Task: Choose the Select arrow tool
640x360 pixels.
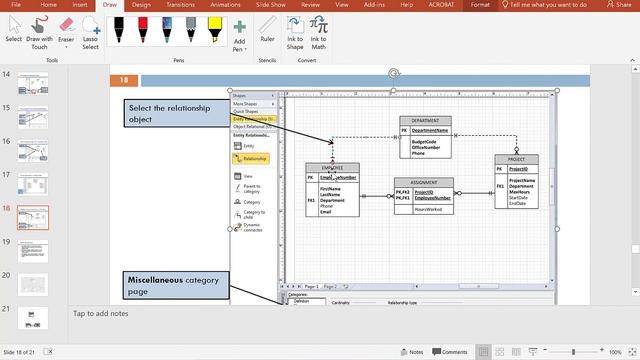Action: click(13, 29)
